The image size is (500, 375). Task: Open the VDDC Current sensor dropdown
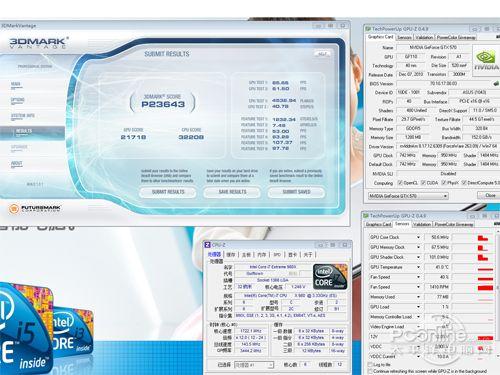tap(418, 357)
